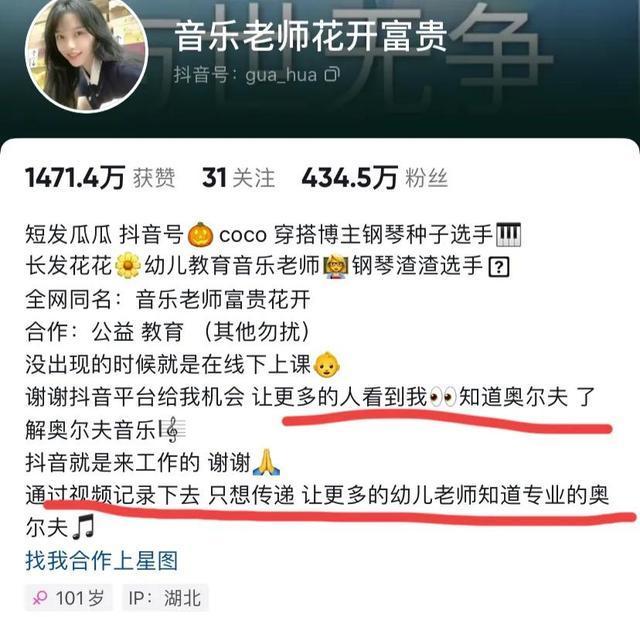The height and width of the screenshot is (617, 640).
Task: View the 1471.4万 获赞 likes count
Action: [x=100, y=178]
